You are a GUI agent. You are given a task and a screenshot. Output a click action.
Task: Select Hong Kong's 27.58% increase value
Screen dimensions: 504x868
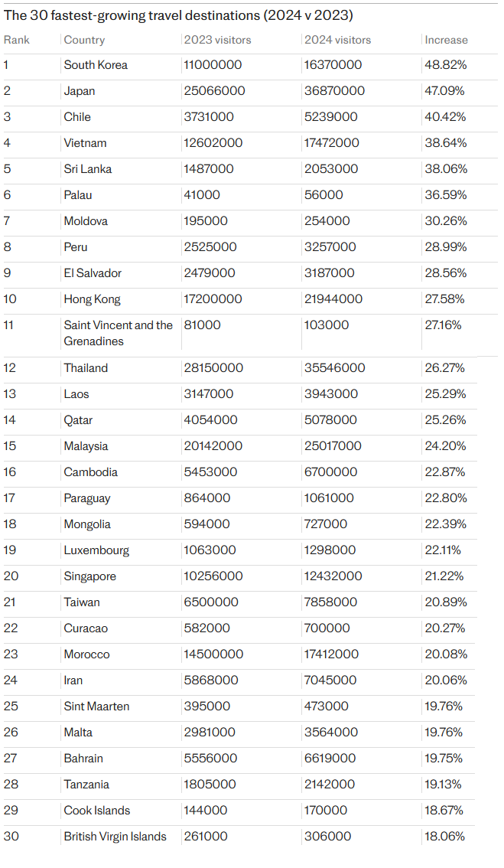click(445, 299)
